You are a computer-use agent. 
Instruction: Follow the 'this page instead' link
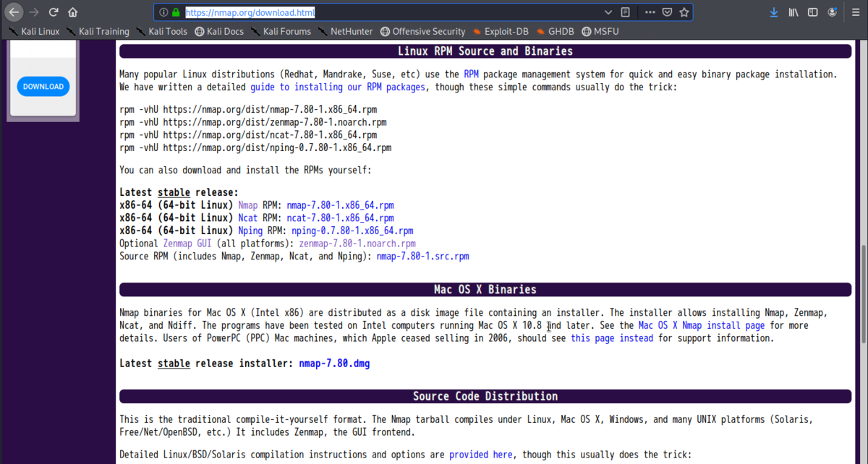pyautogui.click(x=612, y=338)
